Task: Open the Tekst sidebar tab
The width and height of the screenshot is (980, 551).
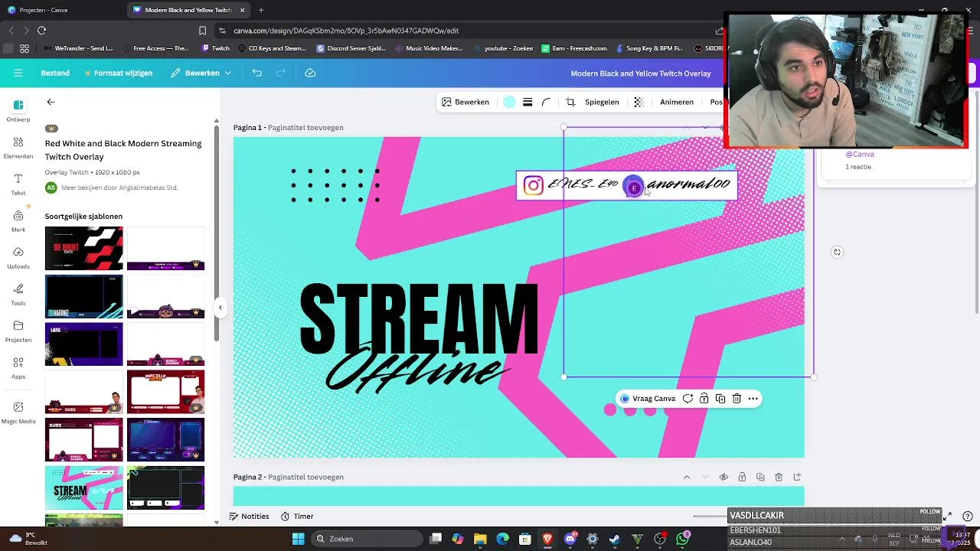Action: point(18,184)
